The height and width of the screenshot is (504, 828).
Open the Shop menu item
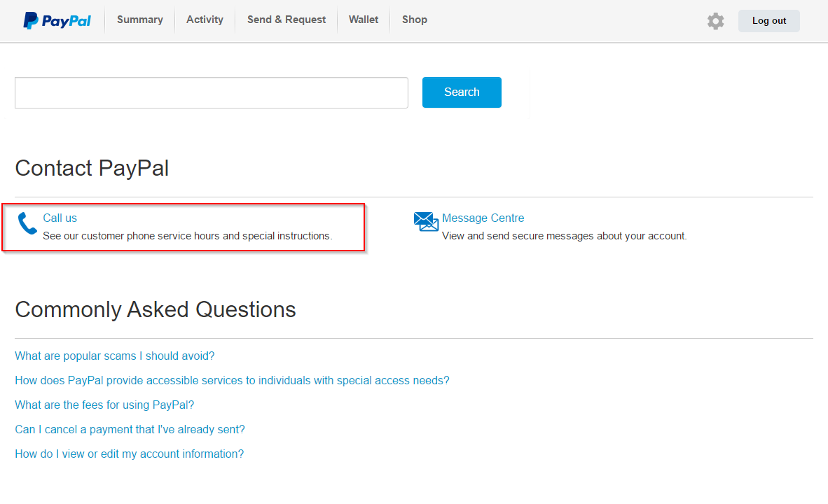[x=415, y=20]
